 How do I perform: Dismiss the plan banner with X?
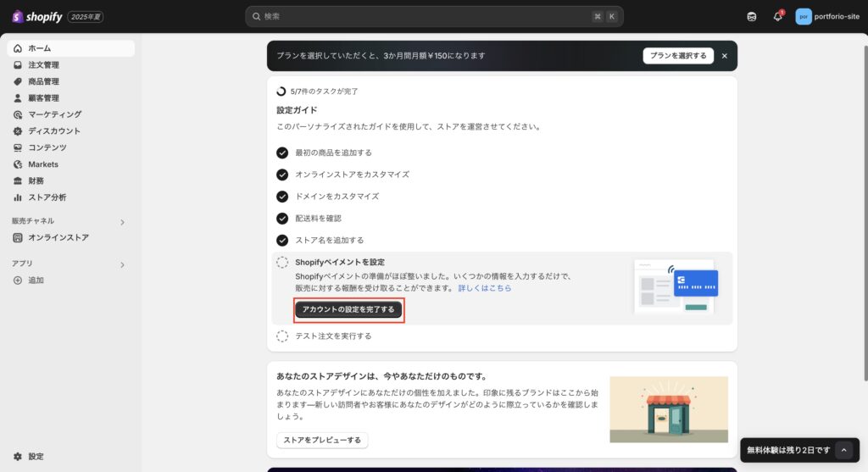click(x=724, y=56)
